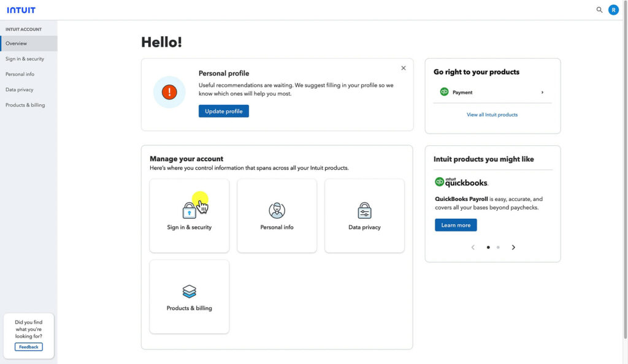The width and height of the screenshot is (628, 364).
Task: Open the View all Intuit products link
Action: click(492, 115)
